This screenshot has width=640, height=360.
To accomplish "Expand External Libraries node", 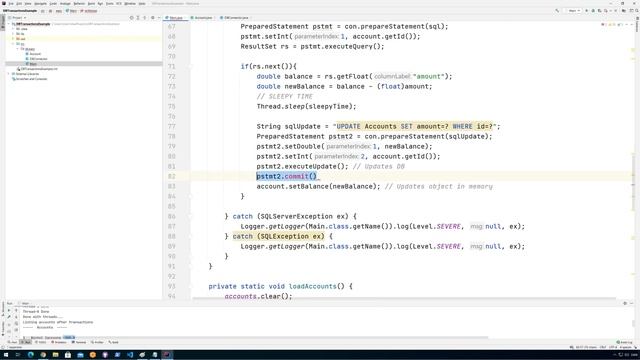I will 9,74.
